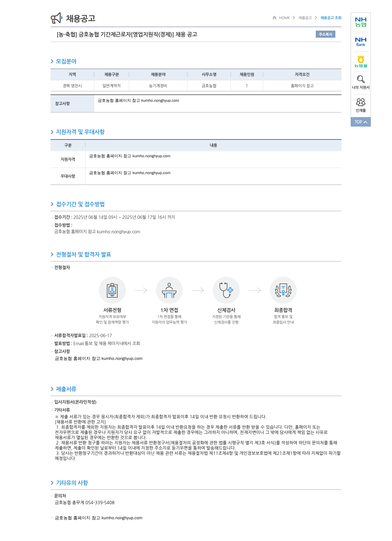Click the 금호농협 총무계 054-339-5408 contact

click(x=85, y=503)
